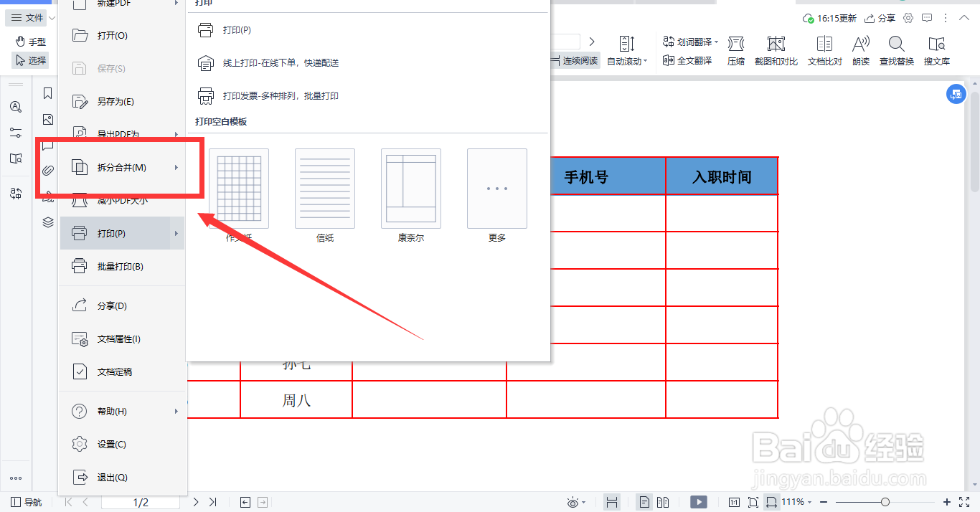Open the thumbnail image panel in left sidebar

pyautogui.click(x=48, y=120)
